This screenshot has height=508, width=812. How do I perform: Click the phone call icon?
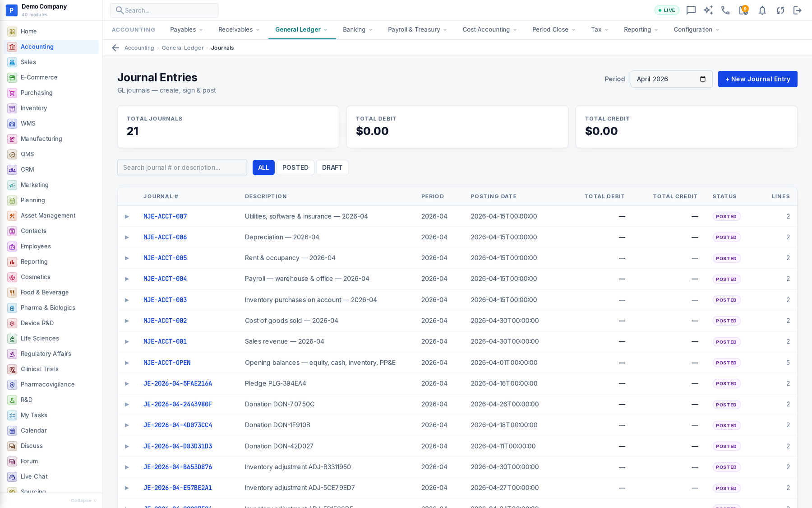725,10
